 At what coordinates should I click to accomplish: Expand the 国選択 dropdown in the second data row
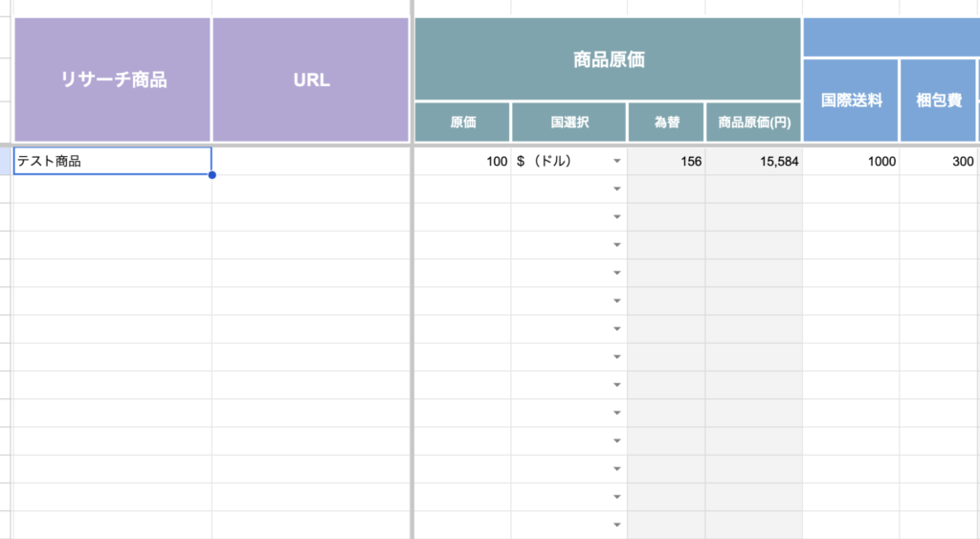[617, 190]
